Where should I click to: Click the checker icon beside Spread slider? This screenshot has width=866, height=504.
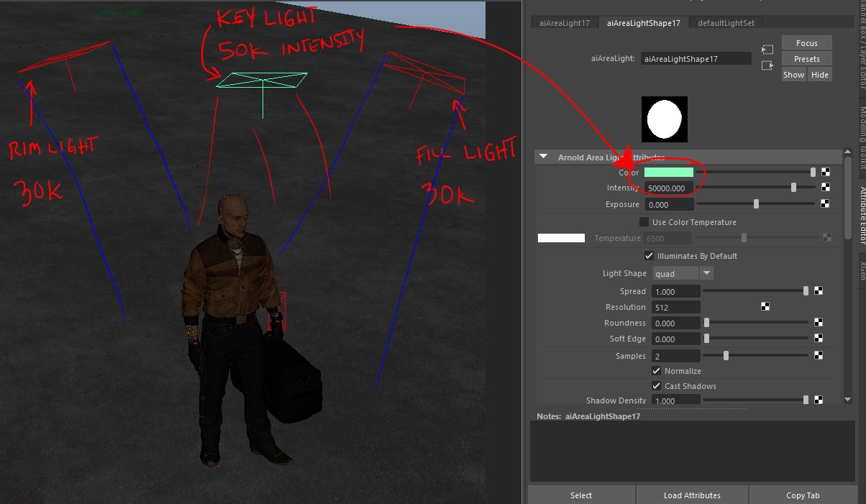pos(819,291)
